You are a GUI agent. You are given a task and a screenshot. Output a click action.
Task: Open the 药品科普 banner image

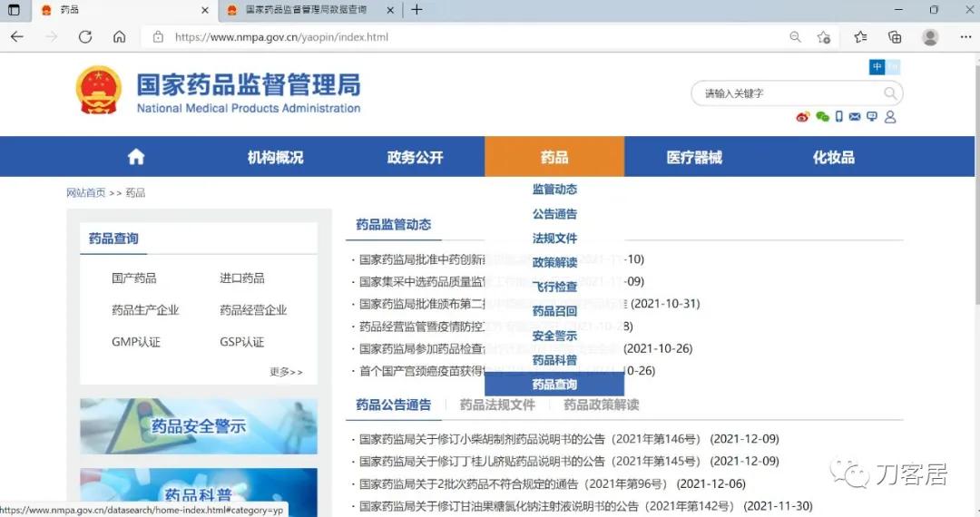click(x=199, y=492)
